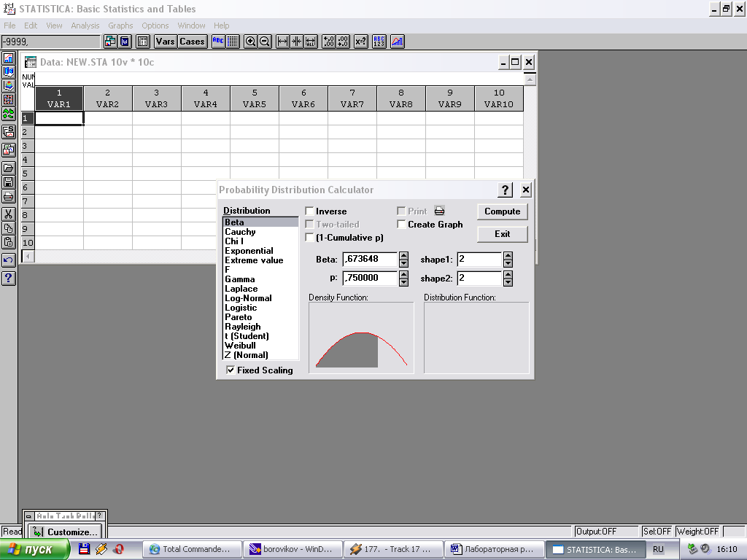Click the widen column width icon

click(282, 42)
